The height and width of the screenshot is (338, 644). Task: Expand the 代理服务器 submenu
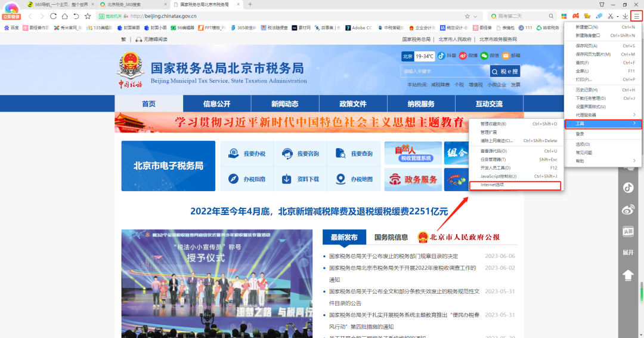pyautogui.click(x=603, y=115)
